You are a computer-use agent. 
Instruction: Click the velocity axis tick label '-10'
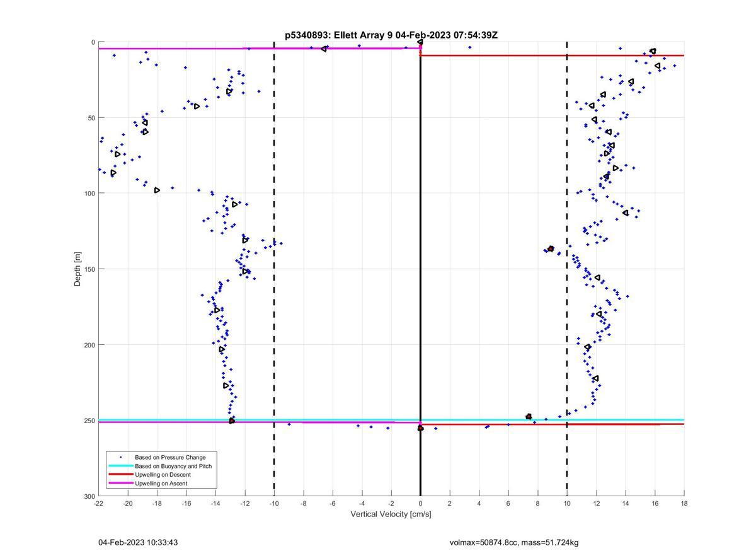coord(274,503)
